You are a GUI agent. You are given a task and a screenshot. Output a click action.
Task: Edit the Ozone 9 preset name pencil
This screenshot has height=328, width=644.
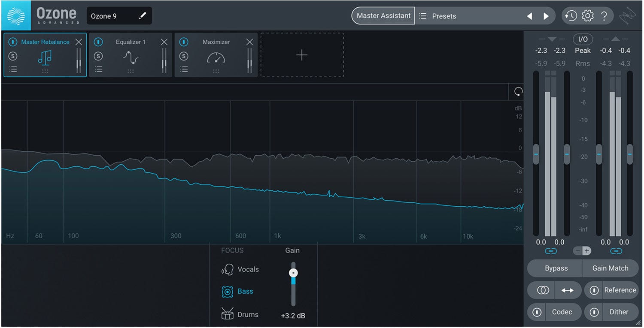pos(143,16)
